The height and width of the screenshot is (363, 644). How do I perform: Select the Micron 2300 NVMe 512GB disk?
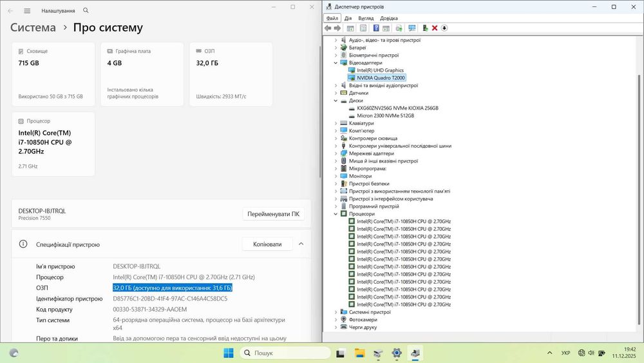point(385,115)
